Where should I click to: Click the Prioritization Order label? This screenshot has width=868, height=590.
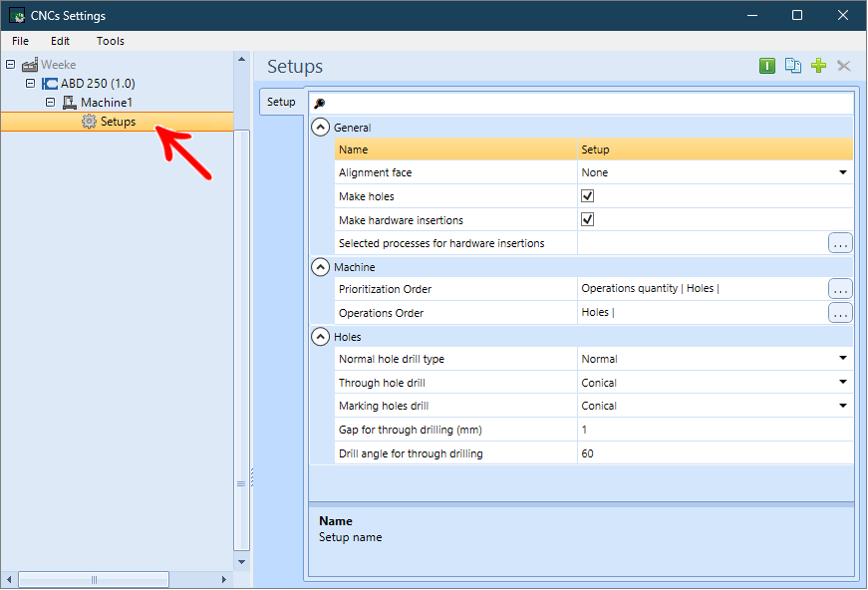coord(386,289)
